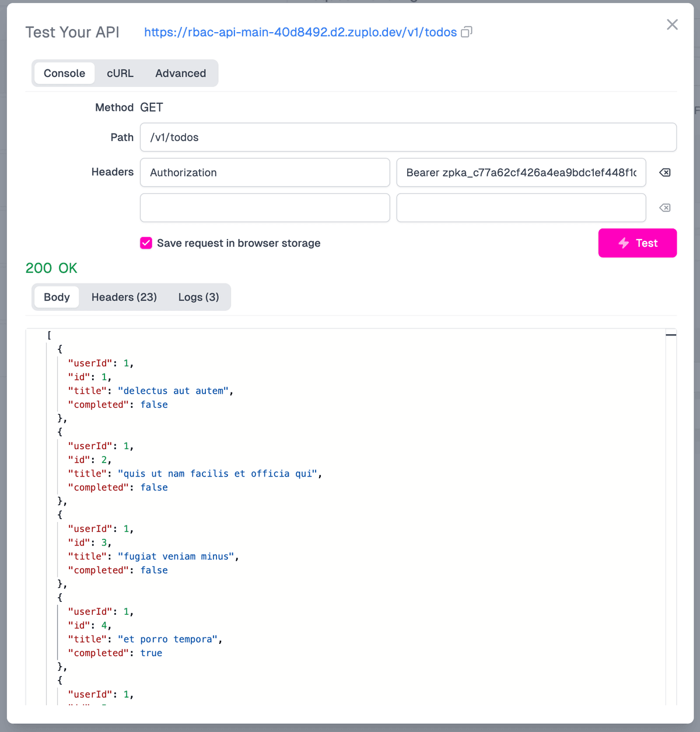Click the JSON response body area
The image size is (700, 732).
350,513
